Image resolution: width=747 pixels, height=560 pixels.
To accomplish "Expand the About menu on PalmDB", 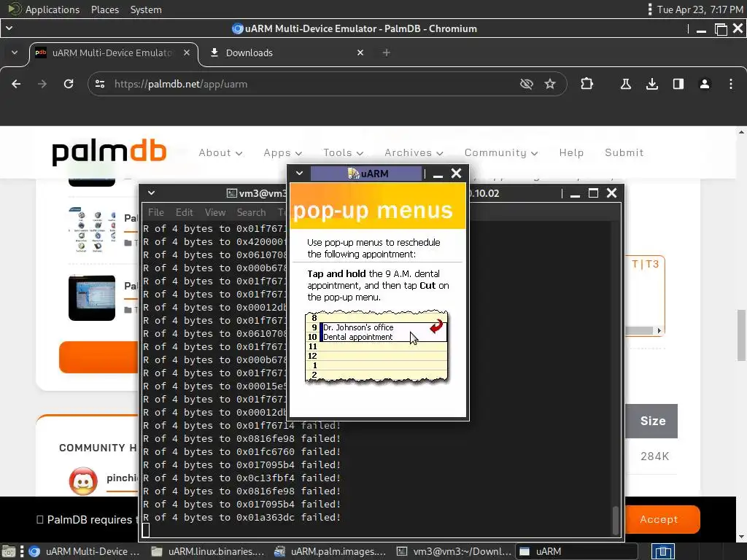I will pos(220,152).
